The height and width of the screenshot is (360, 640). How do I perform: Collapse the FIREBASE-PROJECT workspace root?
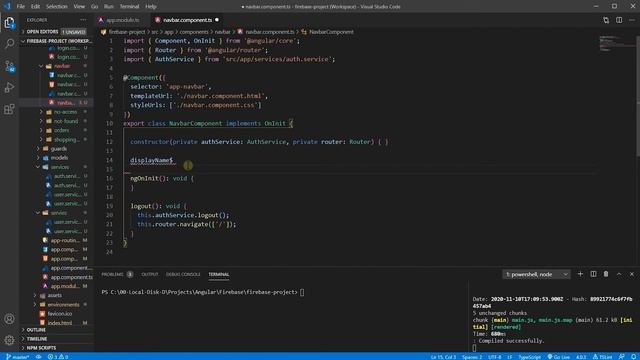tap(57, 41)
